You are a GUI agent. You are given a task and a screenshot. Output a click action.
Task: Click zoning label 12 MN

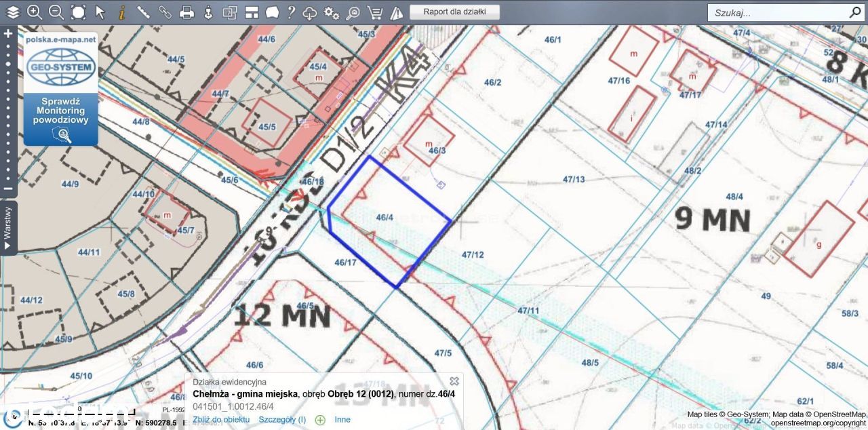pos(282,316)
